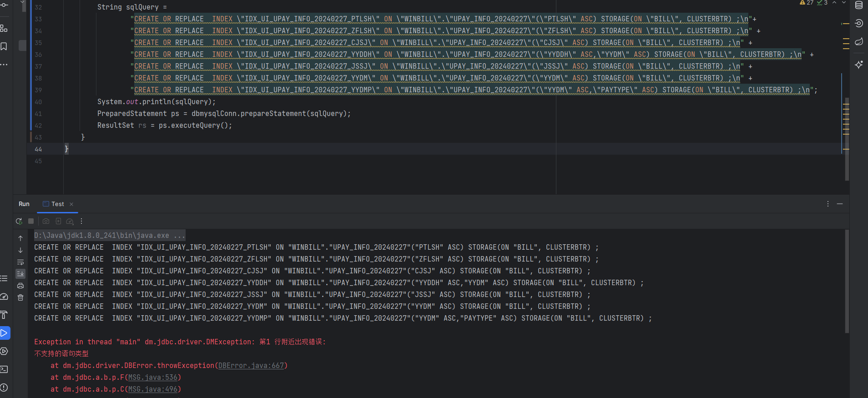Place the cursor on 'System.out.println(sqlQuery);'
This screenshot has height=398, width=868.
coord(156,102)
